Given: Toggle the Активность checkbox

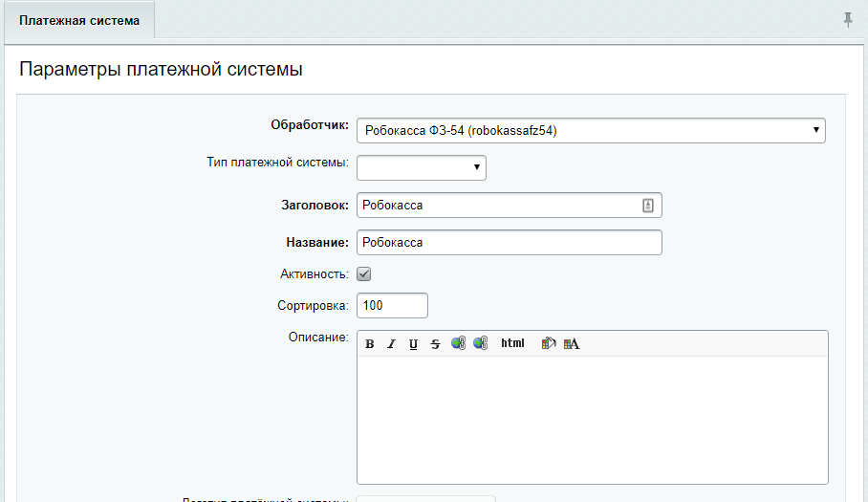Looking at the screenshot, I should 363,274.
